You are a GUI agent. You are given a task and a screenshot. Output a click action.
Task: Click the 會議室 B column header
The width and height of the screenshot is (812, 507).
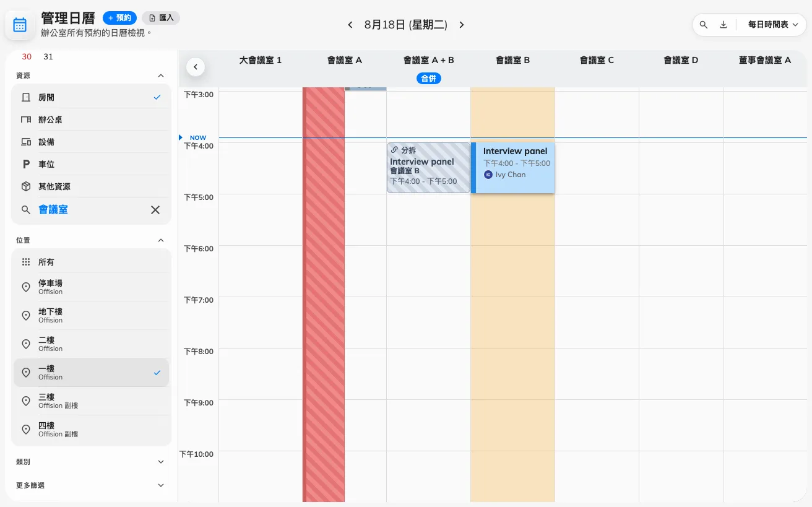pyautogui.click(x=513, y=60)
